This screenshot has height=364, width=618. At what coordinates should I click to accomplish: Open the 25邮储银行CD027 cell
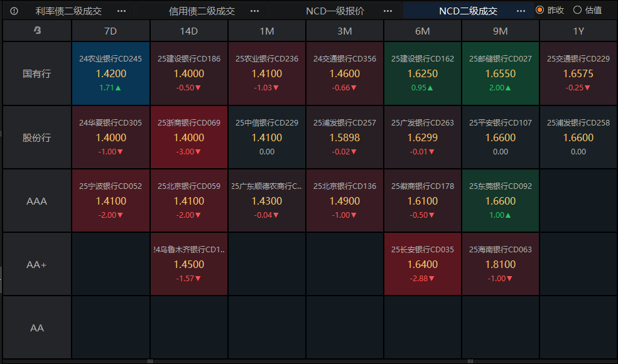tap(501, 73)
